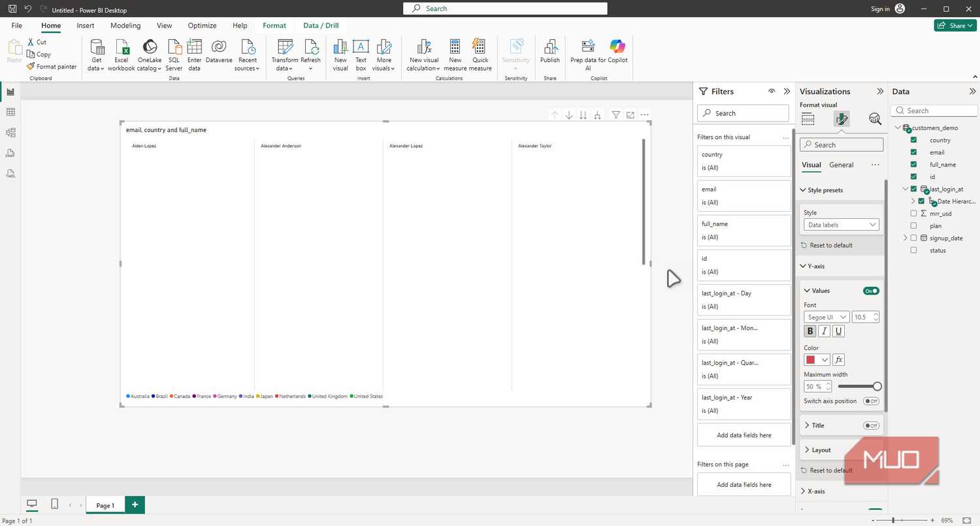
Task: Open visual More options ellipsis
Action: pos(645,115)
